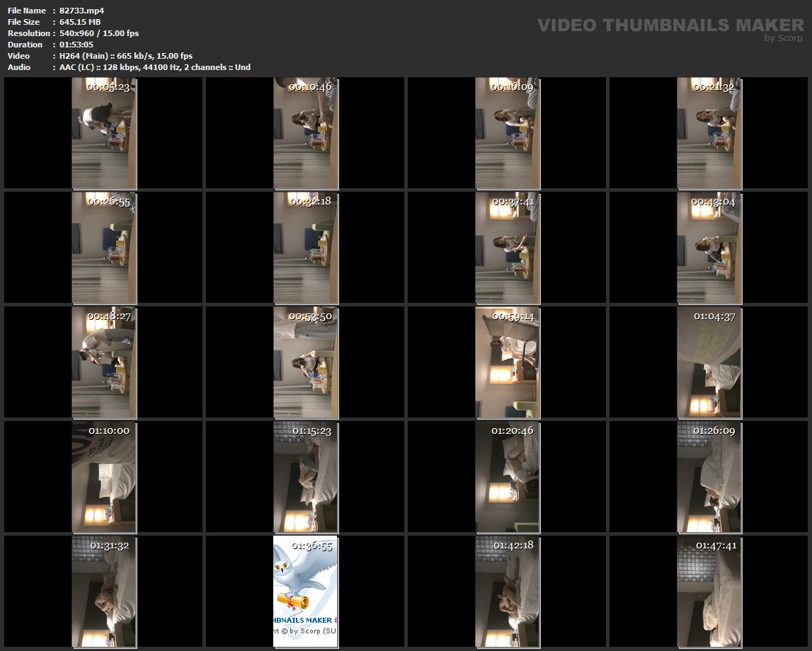Click the owl logo thumbnail at 01:36:55
The height and width of the screenshot is (651, 812).
[x=306, y=592]
